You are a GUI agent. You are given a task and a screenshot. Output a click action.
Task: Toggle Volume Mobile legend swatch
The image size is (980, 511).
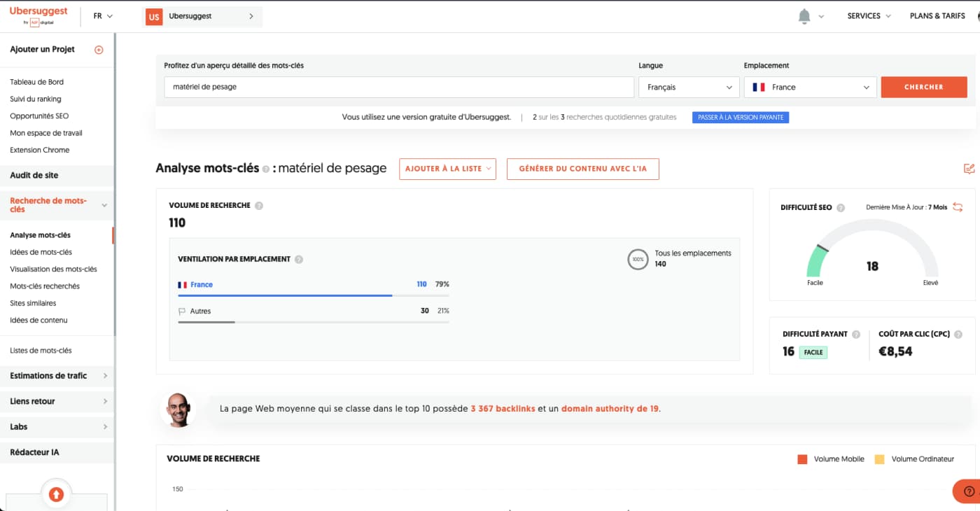(x=802, y=459)
